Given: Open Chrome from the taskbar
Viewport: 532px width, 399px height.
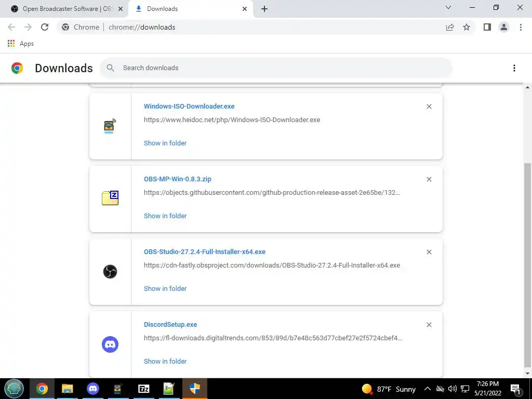Looking at the screenshot, I should coord(42,389).
